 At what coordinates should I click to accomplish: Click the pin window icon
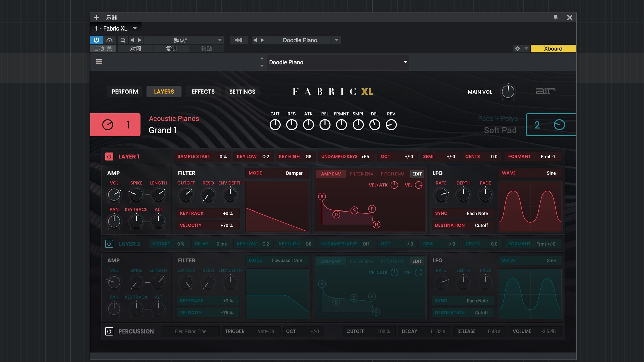(556, 17)
